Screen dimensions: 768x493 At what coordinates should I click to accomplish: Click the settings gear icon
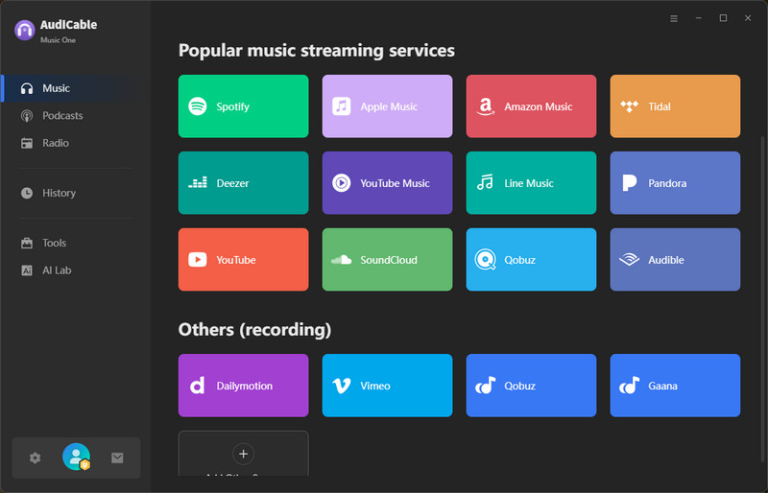pos(35,458)
